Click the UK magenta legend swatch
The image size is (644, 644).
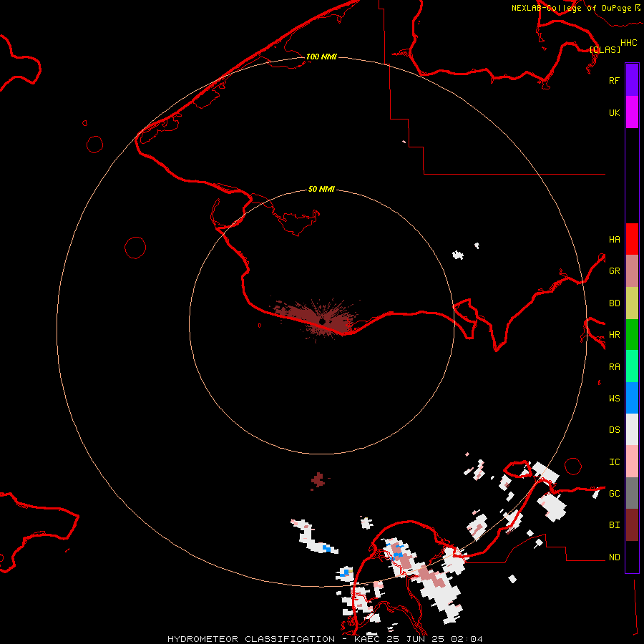click(632, 112)
